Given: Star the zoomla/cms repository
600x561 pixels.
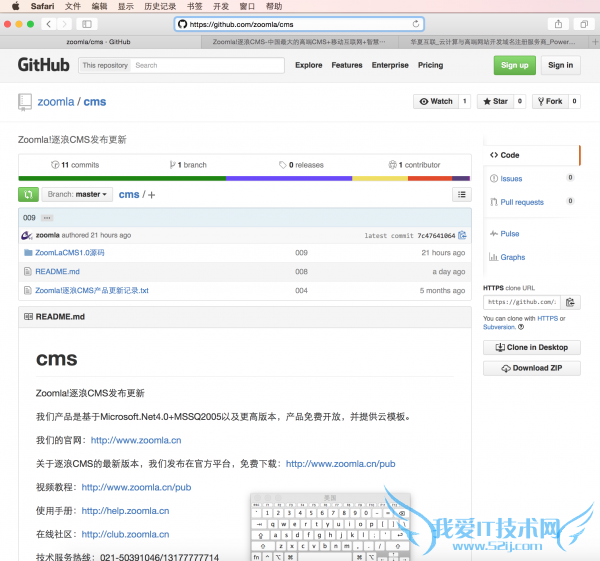Looking at the screenshot, I should click(494, 101).
